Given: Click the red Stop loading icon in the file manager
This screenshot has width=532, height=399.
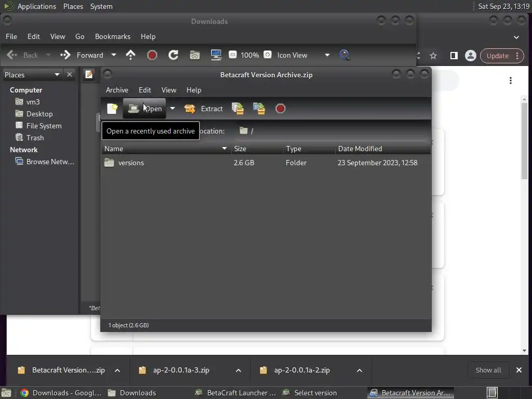Looking at the screenshot, I should click(x=152, y=55).
